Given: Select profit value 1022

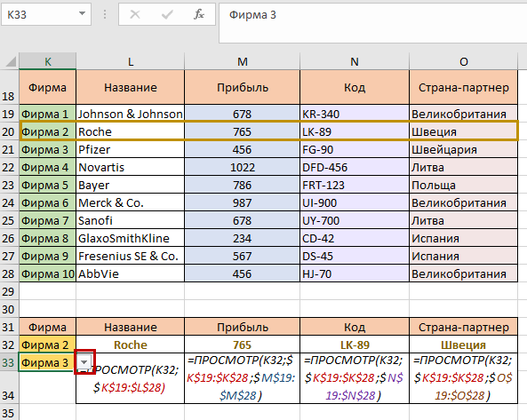Looking at the screenshot, I should pyautogui.click(x=242, y=167).
